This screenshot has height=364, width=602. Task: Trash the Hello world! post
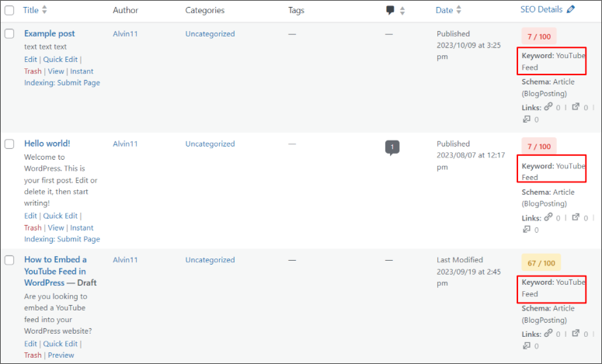click(x=33, y=228)
